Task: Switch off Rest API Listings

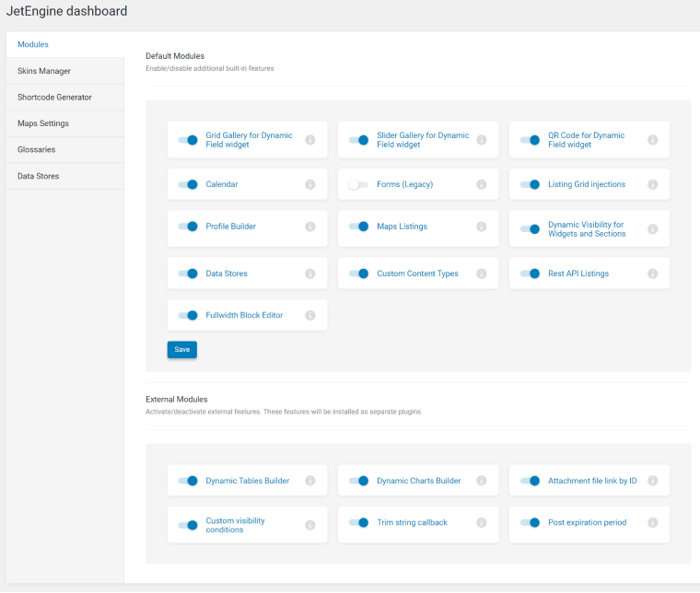Action: coord(531,273)
